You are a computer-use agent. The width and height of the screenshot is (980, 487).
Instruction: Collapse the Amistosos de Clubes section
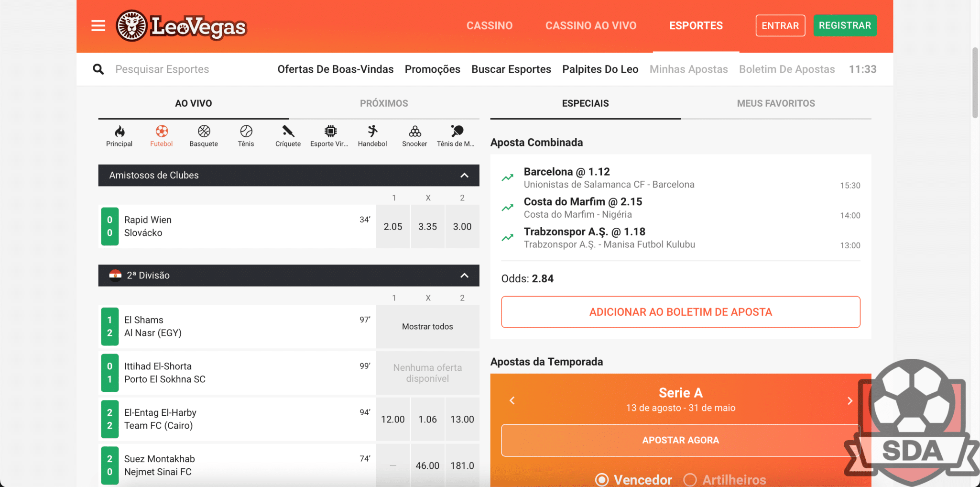[464, 175]
